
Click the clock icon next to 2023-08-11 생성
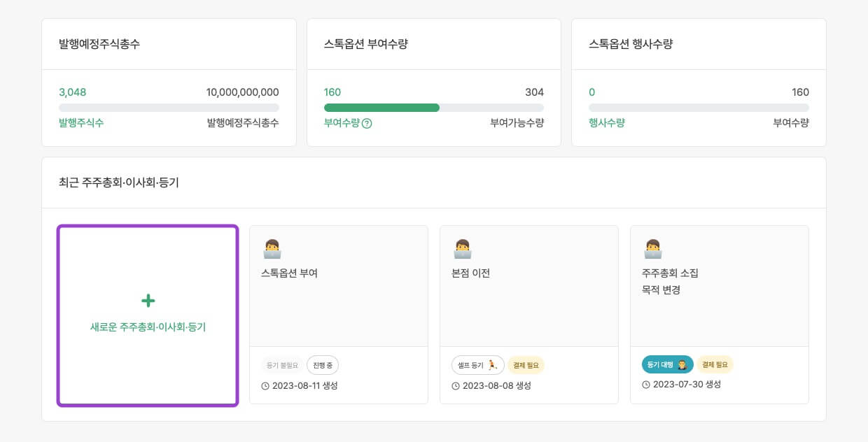click(265, 386)
